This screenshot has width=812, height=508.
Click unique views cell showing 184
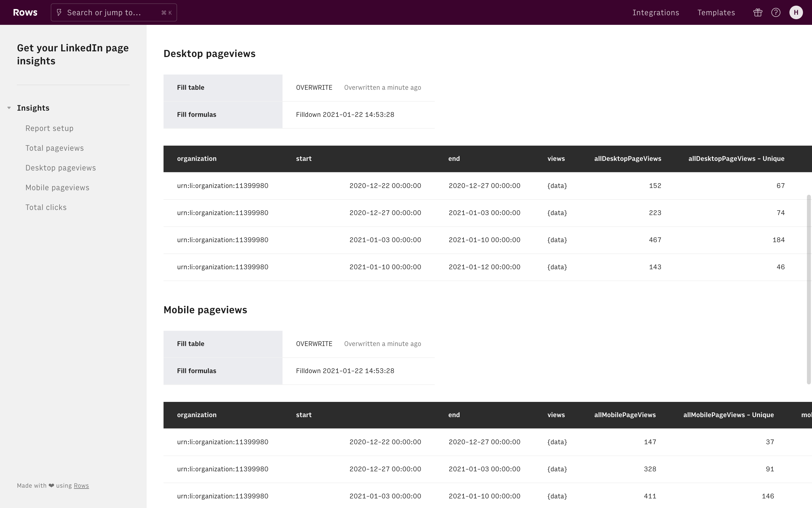pyautogui.click(x=778, y=240)
